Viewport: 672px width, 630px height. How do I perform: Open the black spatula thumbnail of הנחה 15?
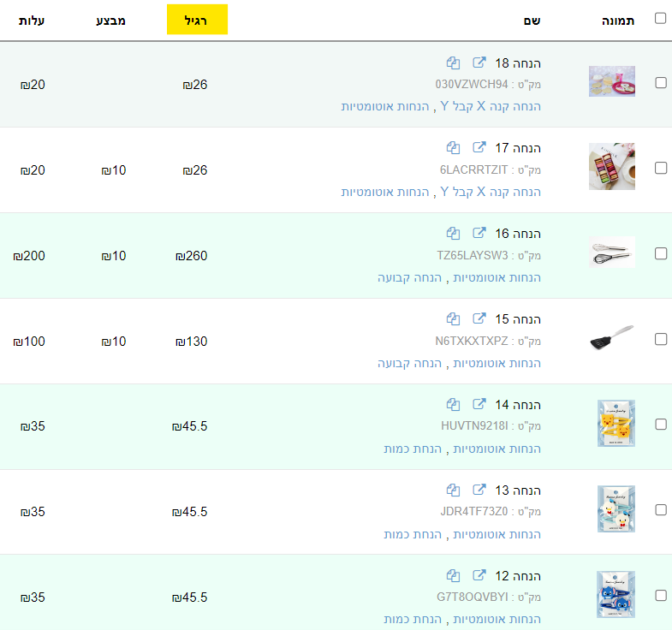pyautogui.click(x=611, y=338)
